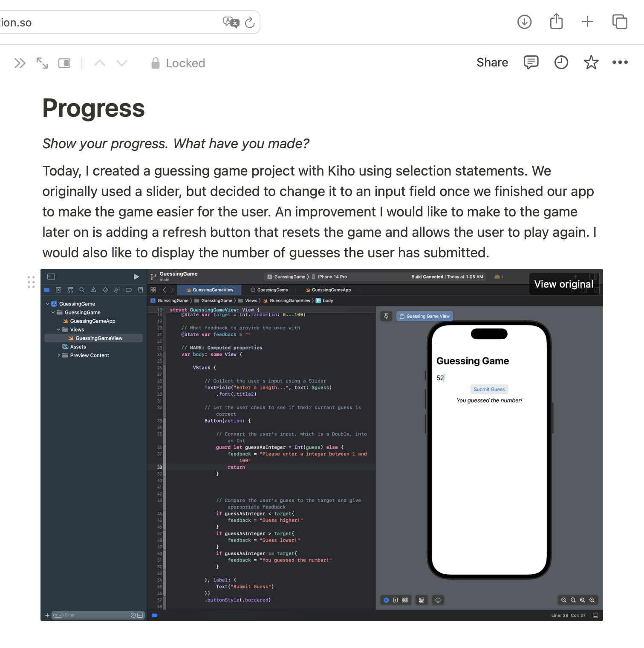Open page comments via speech bubble icon

point(531,63)
